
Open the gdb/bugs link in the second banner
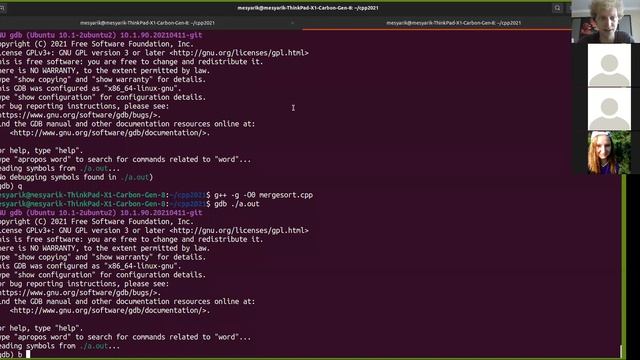78,293
